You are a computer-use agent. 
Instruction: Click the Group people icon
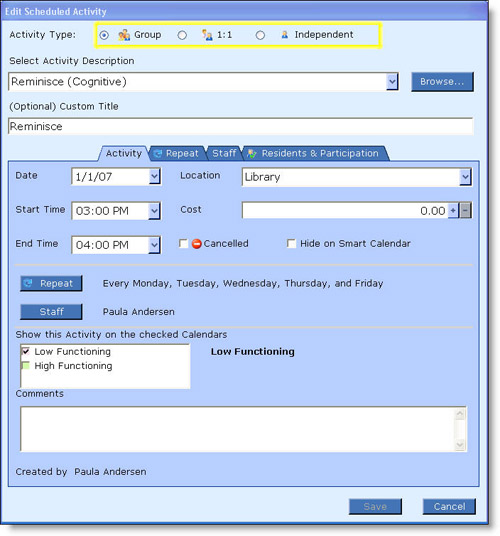click(124, 35)
